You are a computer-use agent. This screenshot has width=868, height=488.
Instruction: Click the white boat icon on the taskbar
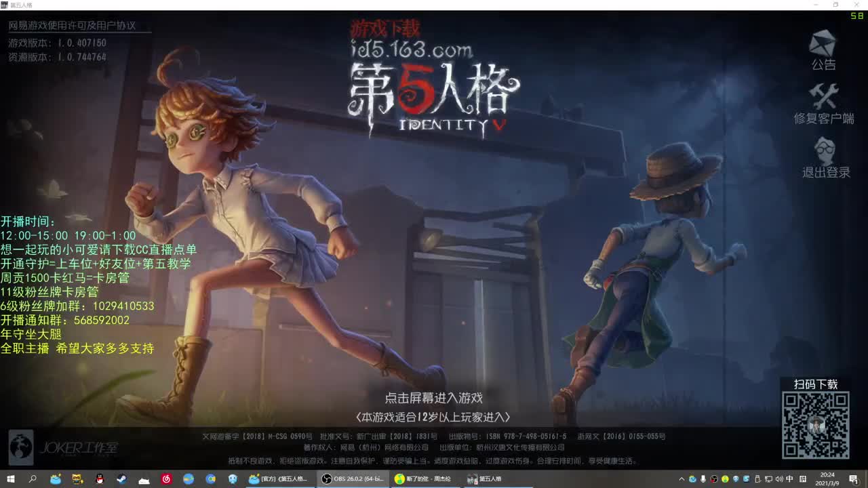(x=144, y=480)
